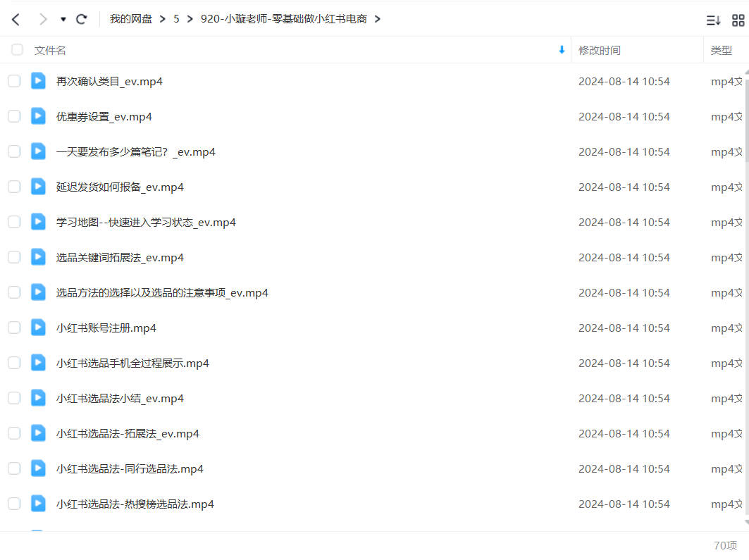The image size is (749, 560).
Task: Open file name 选品方法的选择以及选品的注意事项_ev.mp4
Action: click(x=162, y=293)
